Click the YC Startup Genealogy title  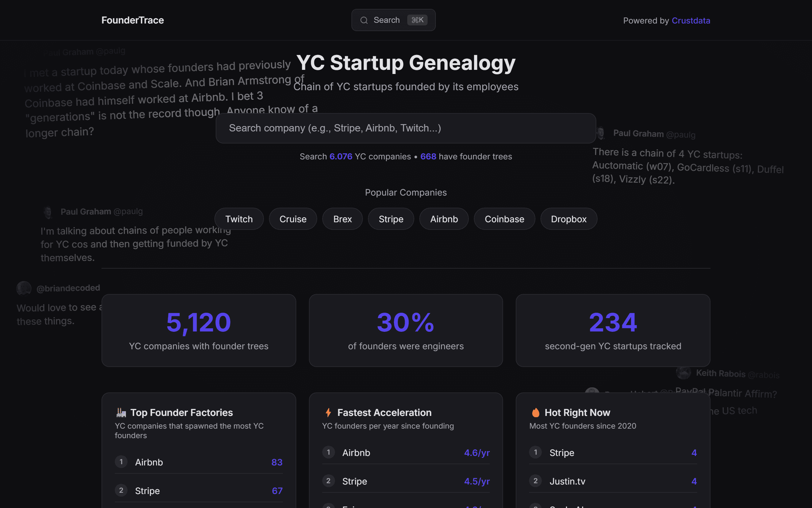tap(406, 63)
